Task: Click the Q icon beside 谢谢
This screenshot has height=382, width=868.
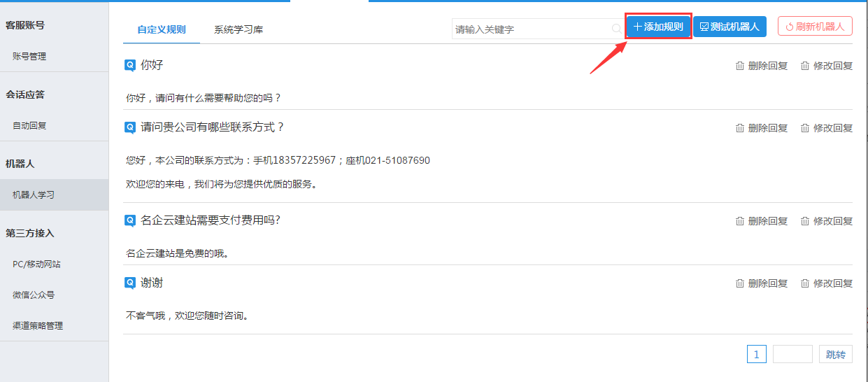Action: coord(129,283)
